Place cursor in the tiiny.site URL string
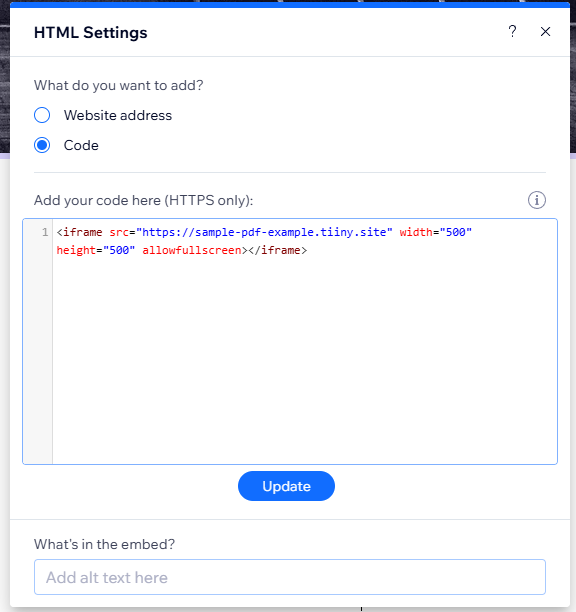Screen dimensions: 576x612 coord(264,232)
